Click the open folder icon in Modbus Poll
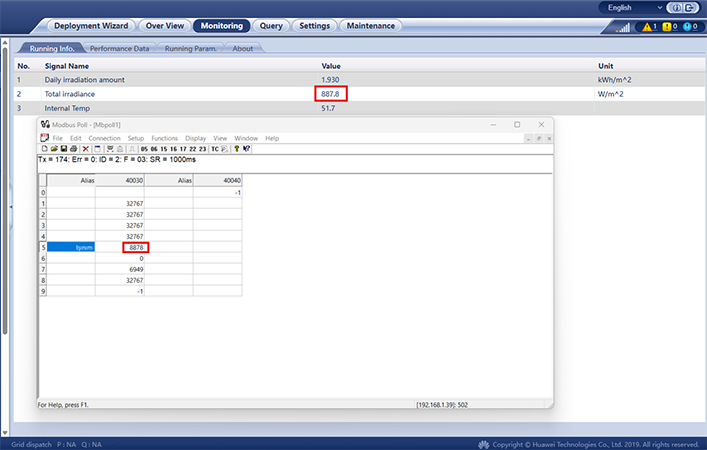Screen dimensions: 707x450 tap(53, 148)
